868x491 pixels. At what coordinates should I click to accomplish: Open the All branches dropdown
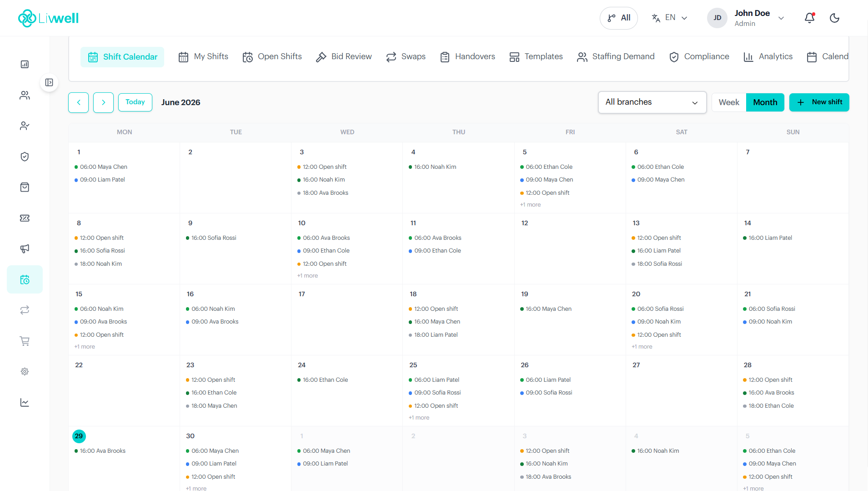coord(652,102)
